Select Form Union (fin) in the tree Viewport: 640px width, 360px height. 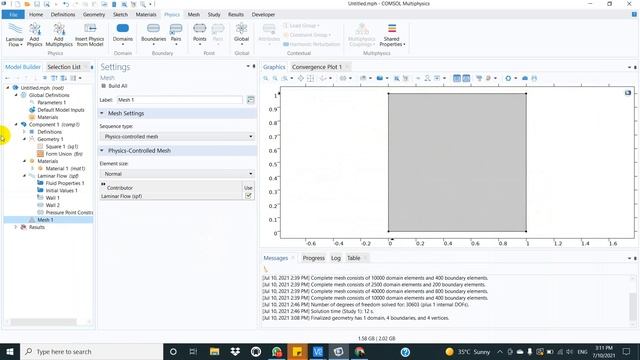[x=64, y=154]
